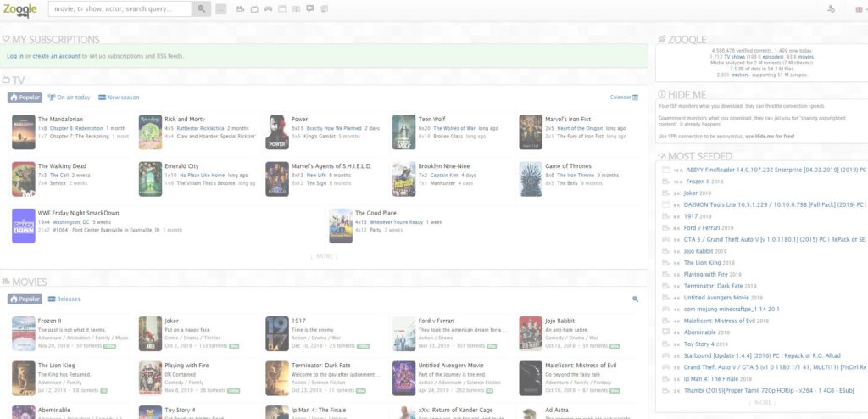Open the Games controller icon in top bar
Image resolution: width=868 pixels, height=419 pixels.
[268, 8]
